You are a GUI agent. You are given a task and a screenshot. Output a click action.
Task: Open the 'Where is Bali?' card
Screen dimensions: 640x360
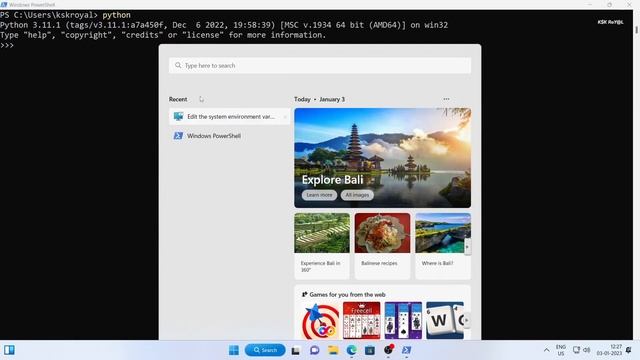pyautogui.click(x=443, y=246)
